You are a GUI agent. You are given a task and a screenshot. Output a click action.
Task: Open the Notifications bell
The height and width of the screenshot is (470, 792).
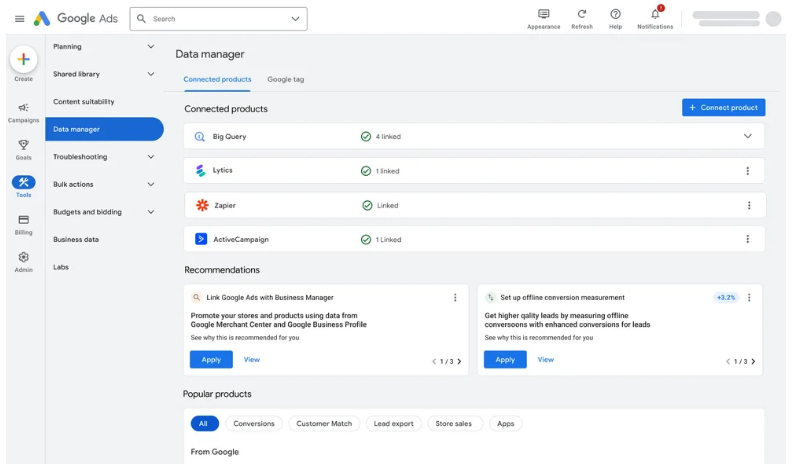pos(655,14)
